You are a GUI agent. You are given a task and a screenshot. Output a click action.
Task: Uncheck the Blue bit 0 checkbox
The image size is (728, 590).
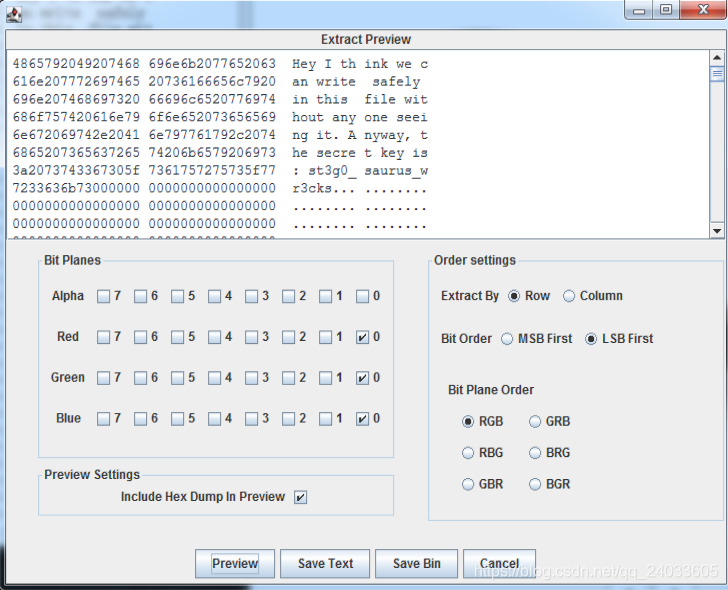point(362,419)
